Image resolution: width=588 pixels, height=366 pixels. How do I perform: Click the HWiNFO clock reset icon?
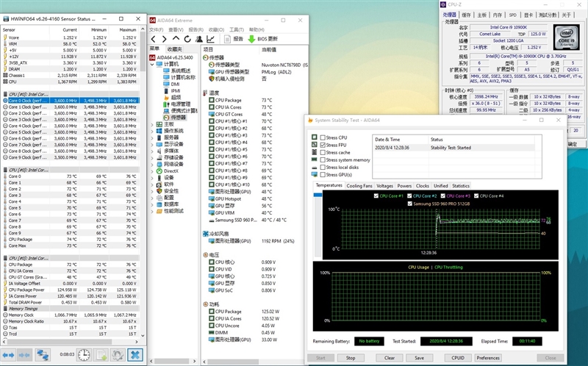point(84,354)
